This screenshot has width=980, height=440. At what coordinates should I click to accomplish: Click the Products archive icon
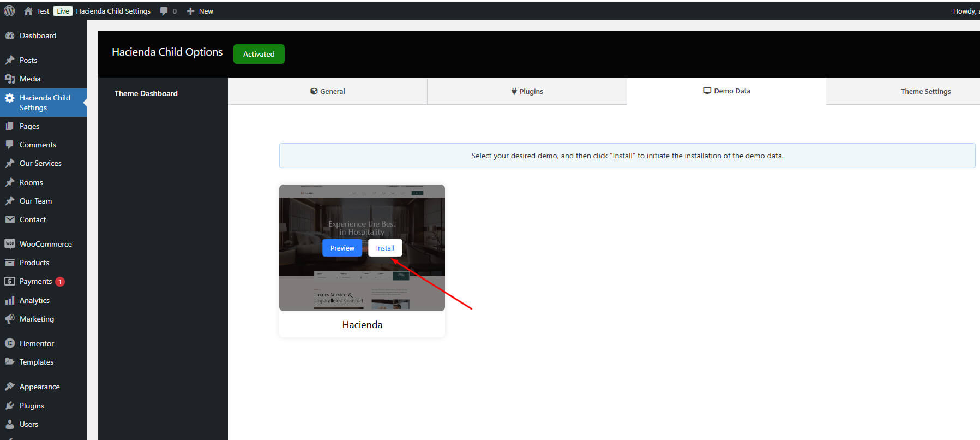(10, 263)
